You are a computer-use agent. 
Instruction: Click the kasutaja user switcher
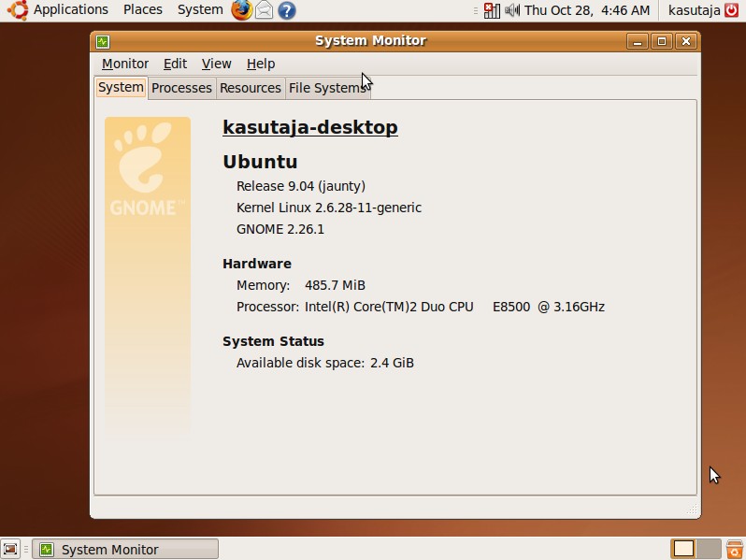(695, 10)
